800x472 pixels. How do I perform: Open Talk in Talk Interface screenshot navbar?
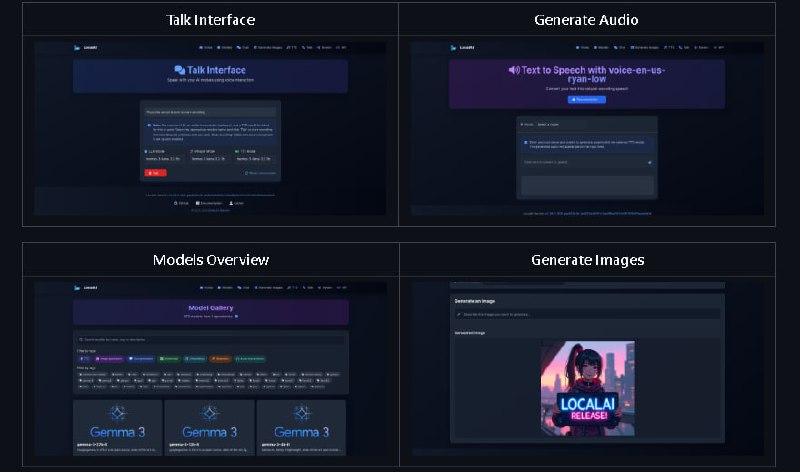tap(307, 47)
